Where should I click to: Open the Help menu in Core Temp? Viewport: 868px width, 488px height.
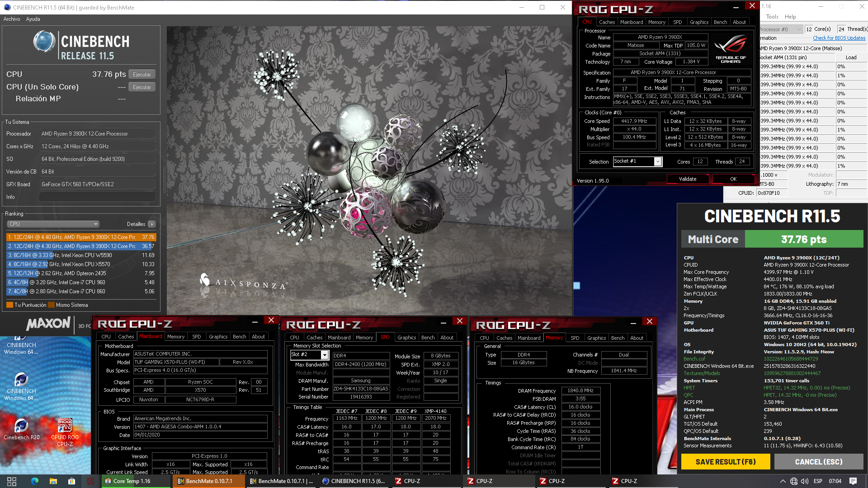coord(790,17)
